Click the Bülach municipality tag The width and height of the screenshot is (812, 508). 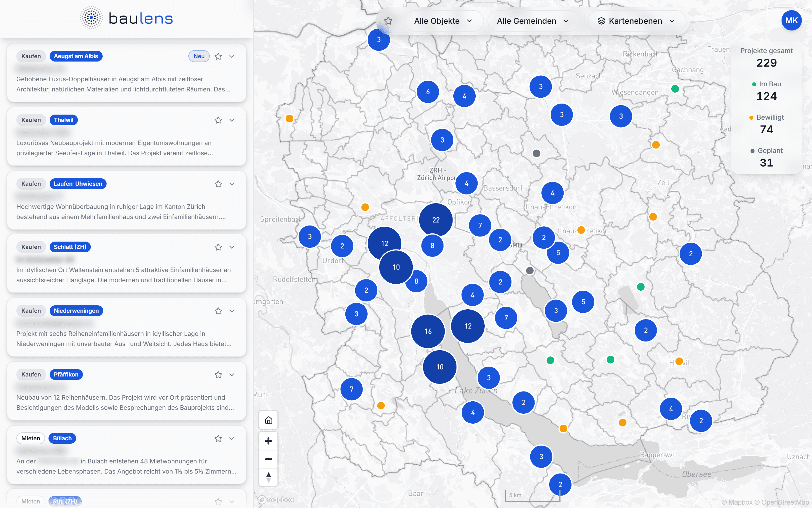[62, 439]
